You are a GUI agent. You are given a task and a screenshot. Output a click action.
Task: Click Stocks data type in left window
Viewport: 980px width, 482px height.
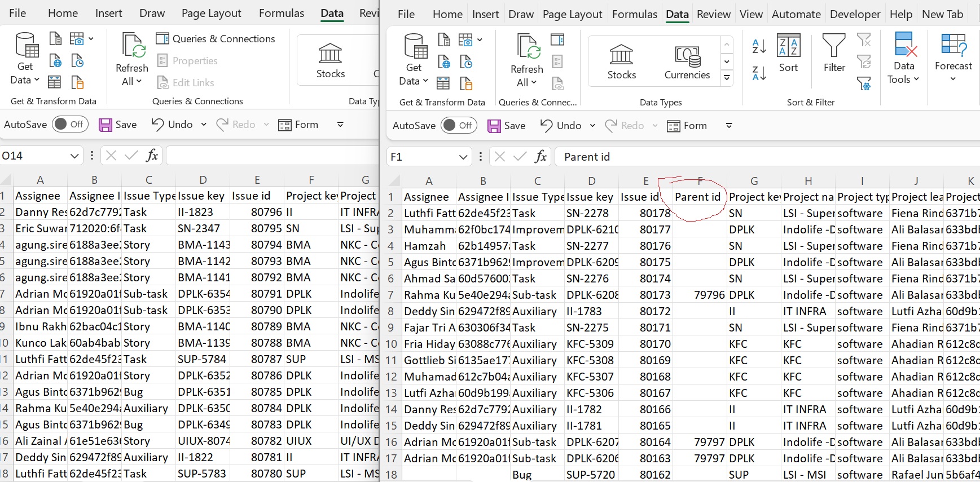[x=331, y=60]
